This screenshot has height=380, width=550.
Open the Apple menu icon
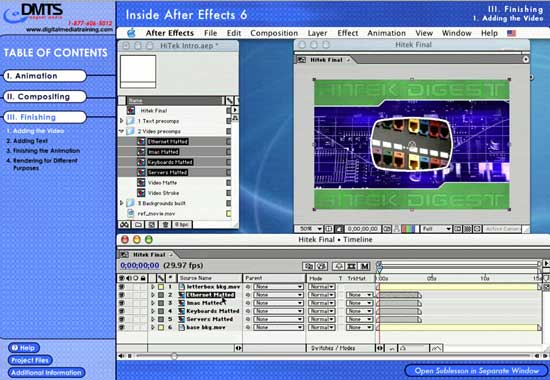tap(131, 33)
